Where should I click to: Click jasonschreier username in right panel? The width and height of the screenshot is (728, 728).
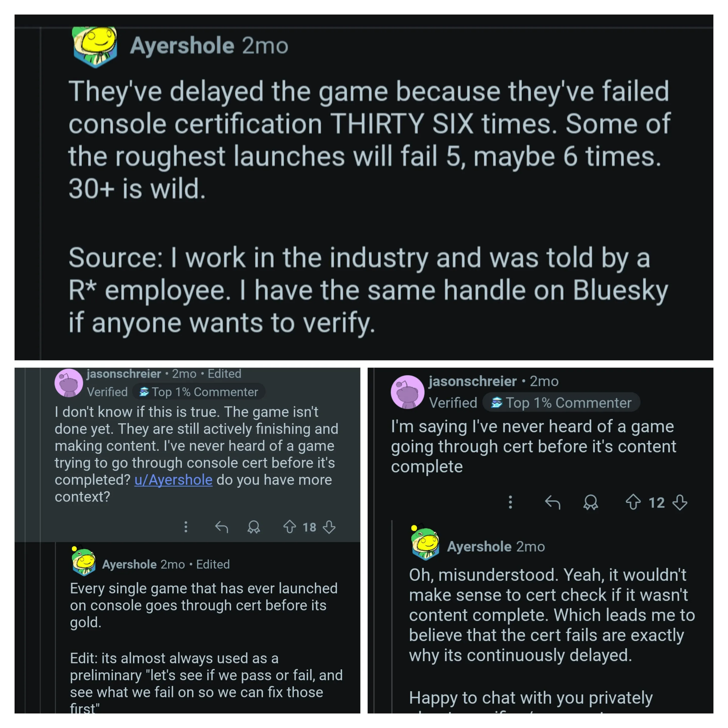(x=472, y=381)
